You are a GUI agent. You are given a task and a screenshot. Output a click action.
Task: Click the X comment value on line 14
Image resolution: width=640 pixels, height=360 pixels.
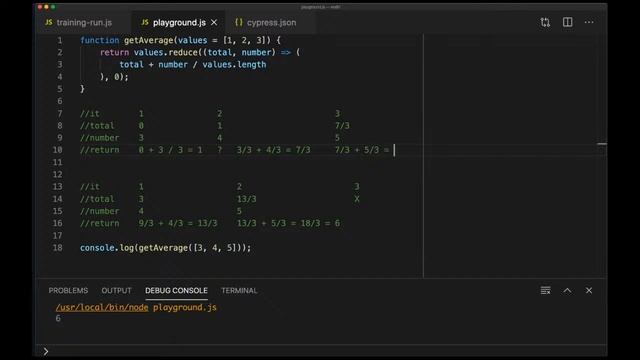click(x=357, y=199)
